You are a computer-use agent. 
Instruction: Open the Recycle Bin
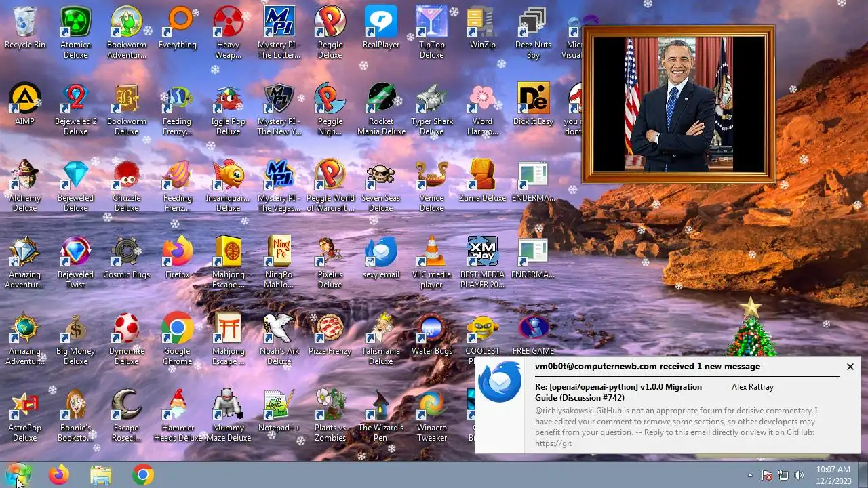pyautogui.click(x=25, y=28)
